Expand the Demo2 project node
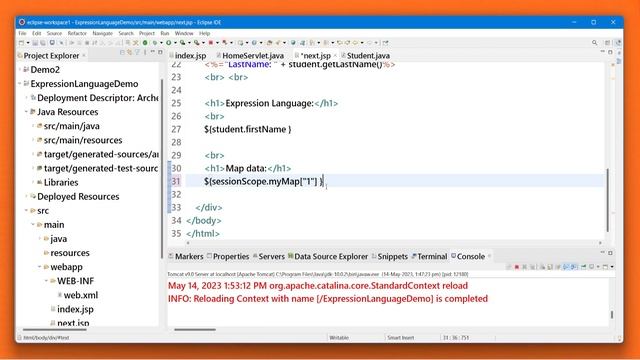The width and height of the screenshot is (640, 360). [20, 70]
